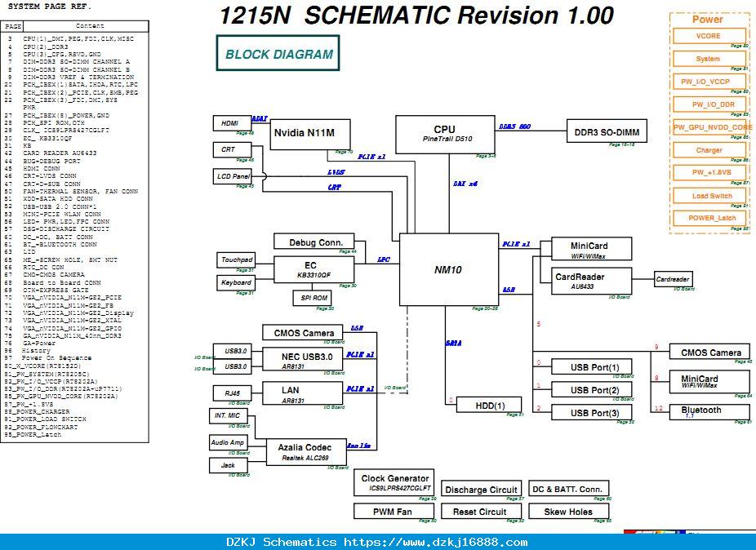
Task: Click the NEC USB3.0 block
Action: tap(303, 358)
